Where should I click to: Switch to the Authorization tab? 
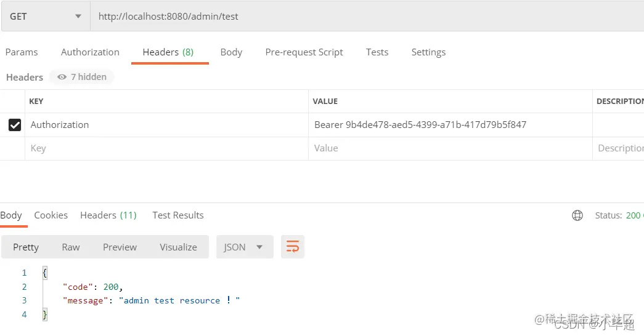(90, 52)
